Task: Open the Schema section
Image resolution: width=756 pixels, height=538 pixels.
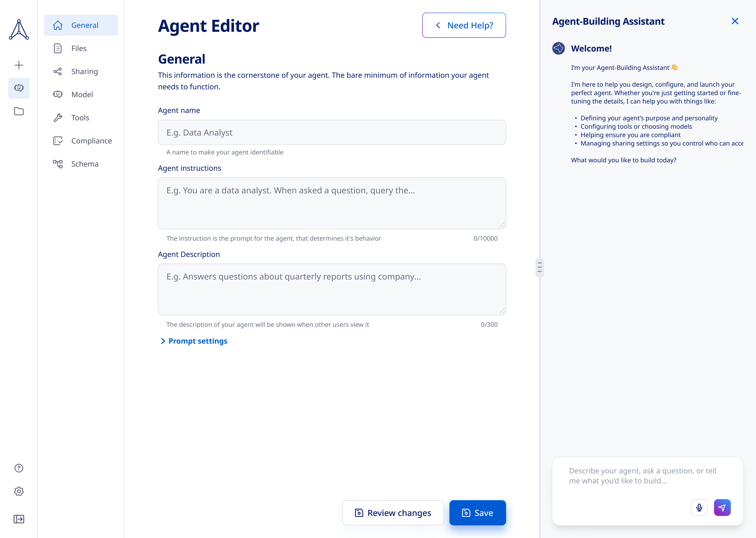Action: pos(81,164)
